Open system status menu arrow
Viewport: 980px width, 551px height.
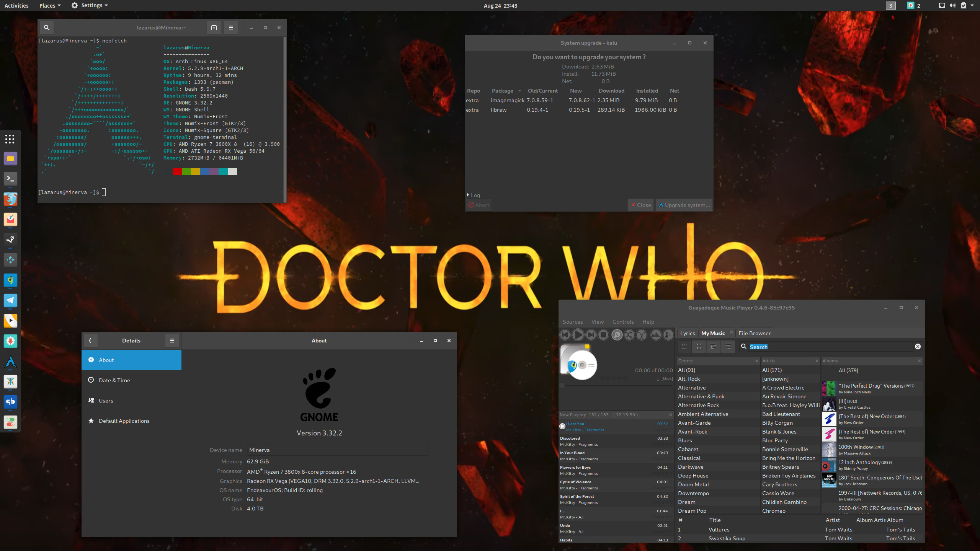(972, 5)
